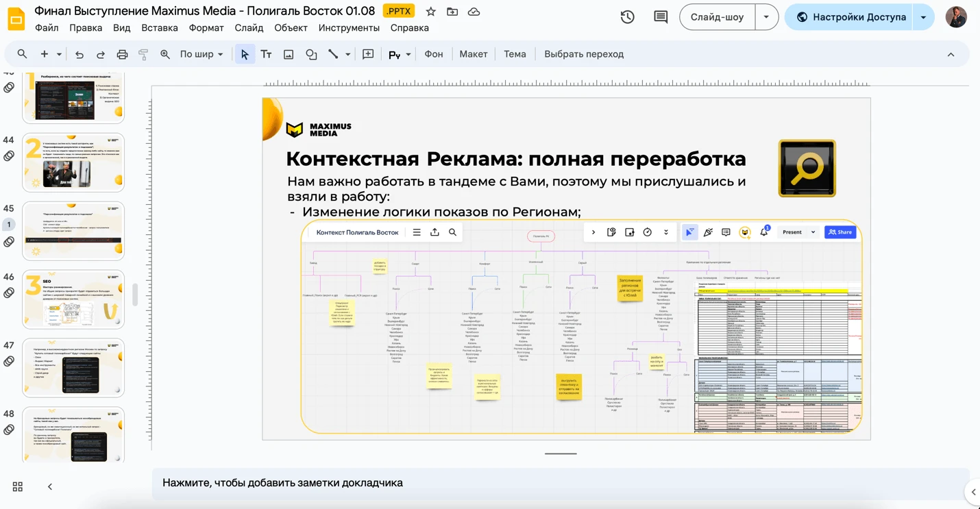Screen dimensions: 980x509
Task: Select the line tool
Action: (x=333, y=54)
